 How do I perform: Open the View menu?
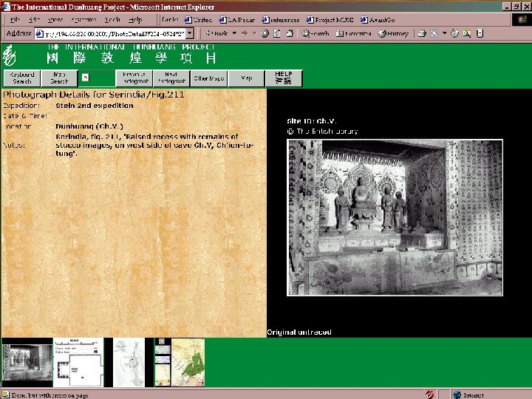(55, 20)
